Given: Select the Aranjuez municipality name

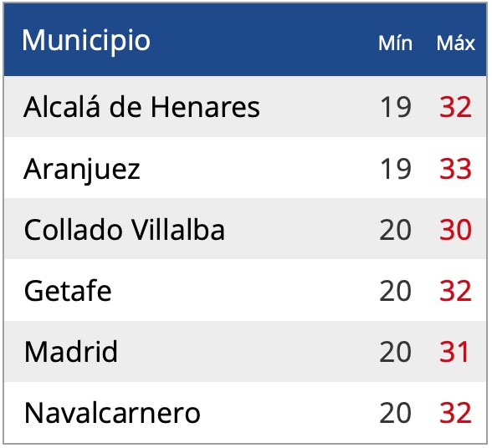Looking at the screenshot, I should (82, 170).
